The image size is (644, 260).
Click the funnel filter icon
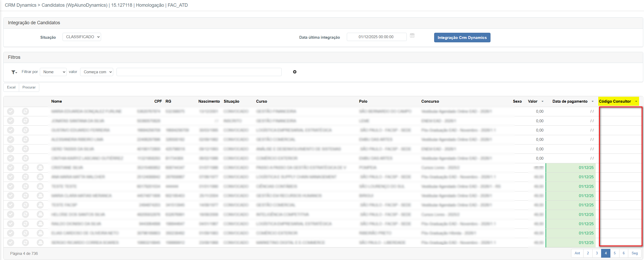pyautogui.click(x=14, y=72)
